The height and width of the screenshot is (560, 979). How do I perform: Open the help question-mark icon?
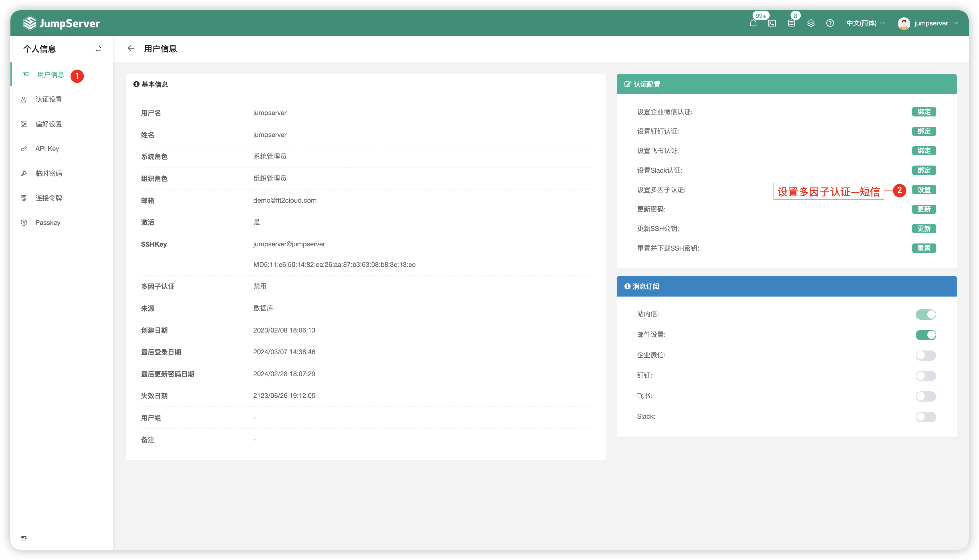(830, 23)
